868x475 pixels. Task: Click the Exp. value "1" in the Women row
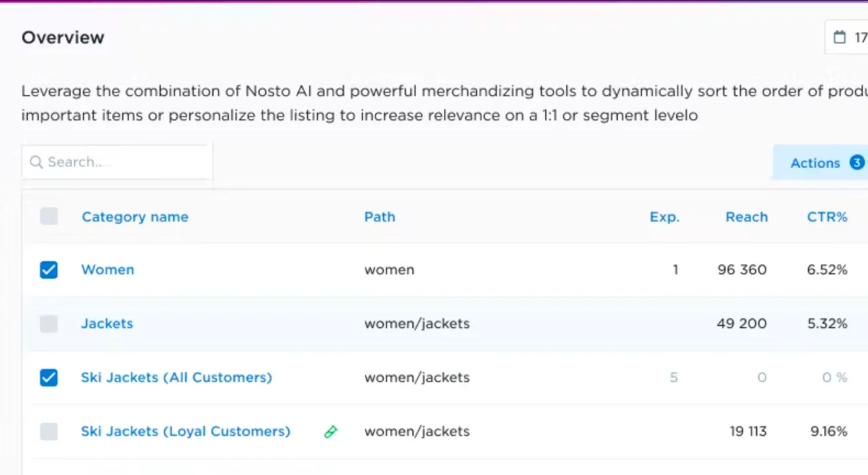point(675,269)
